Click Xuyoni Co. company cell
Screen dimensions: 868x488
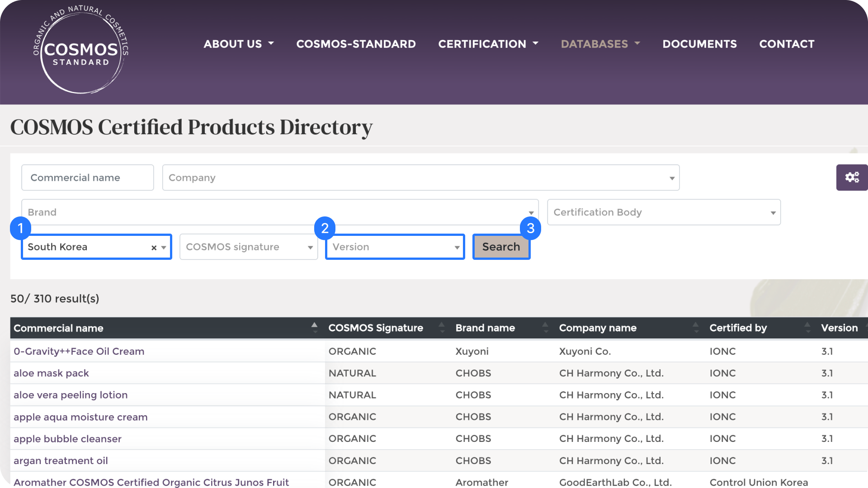585,352
